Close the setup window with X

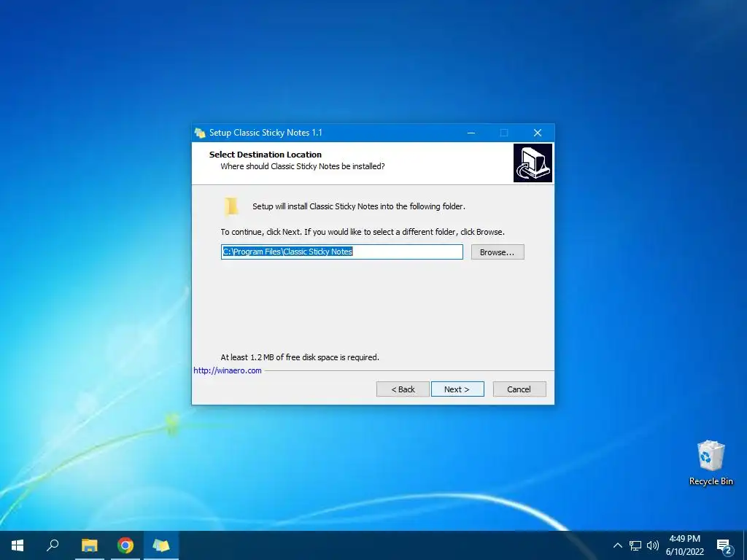pos(538,133)
